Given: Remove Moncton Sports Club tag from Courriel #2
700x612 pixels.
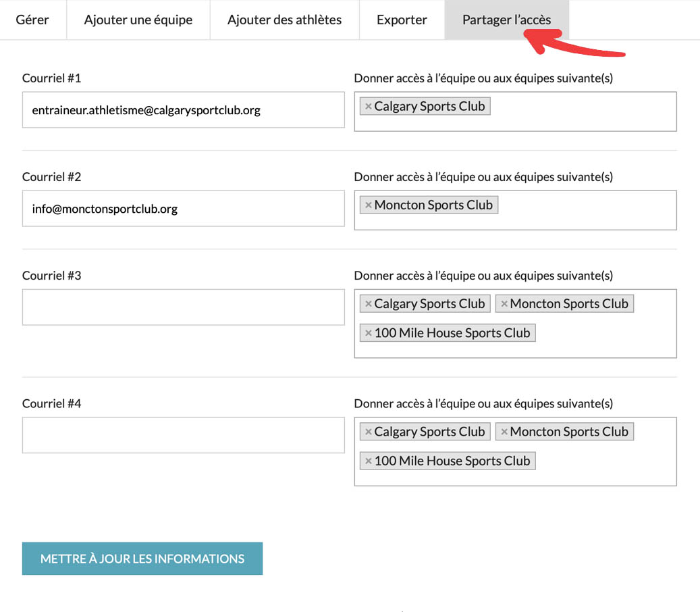Looking at the screenshot, I should [368, 205].
